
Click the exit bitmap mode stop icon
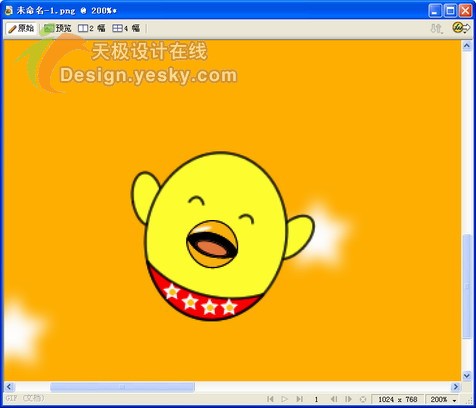click(363, 399)
